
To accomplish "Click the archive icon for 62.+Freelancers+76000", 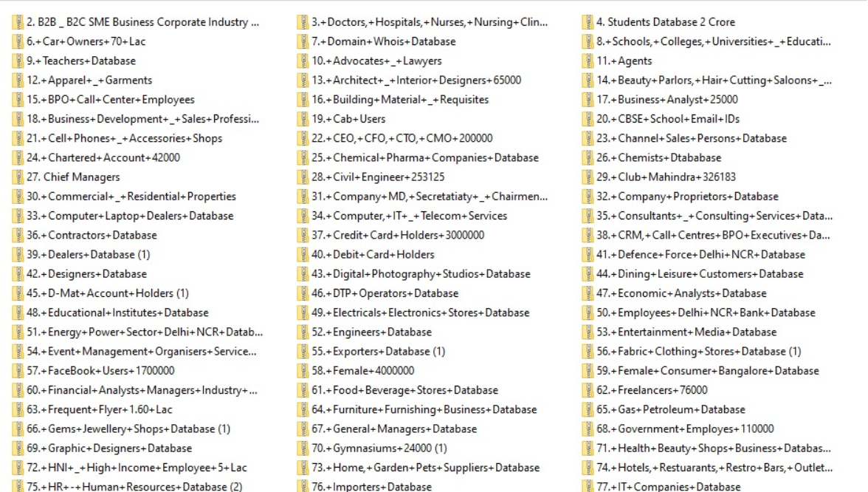I will tap(588, 390).
